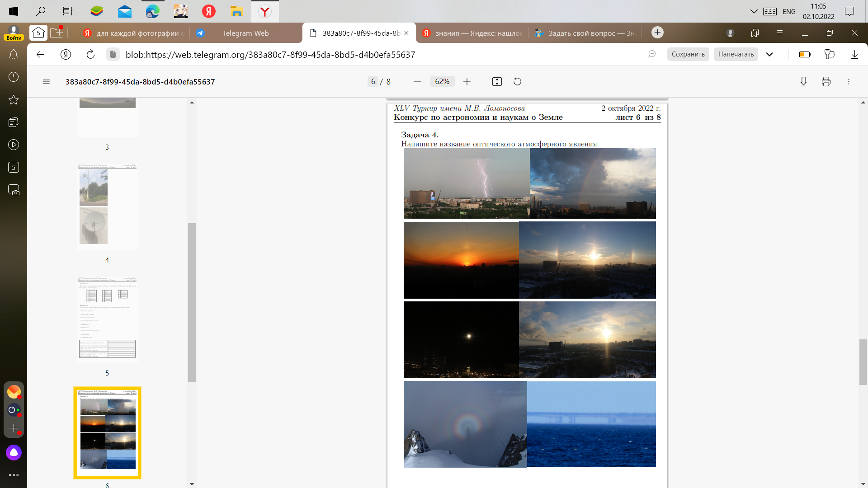Click the browser back arrow
Viewport: 868px width, 488px height.
40,55
